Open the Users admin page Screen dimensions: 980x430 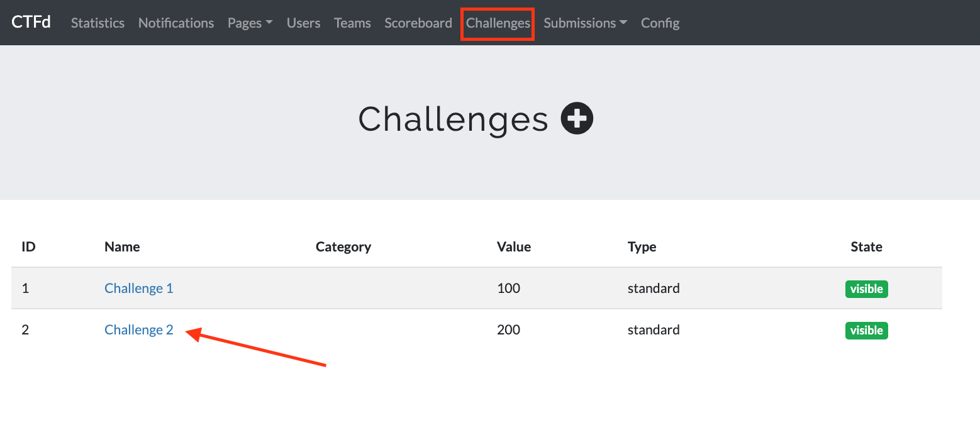[x=303, y=23]
